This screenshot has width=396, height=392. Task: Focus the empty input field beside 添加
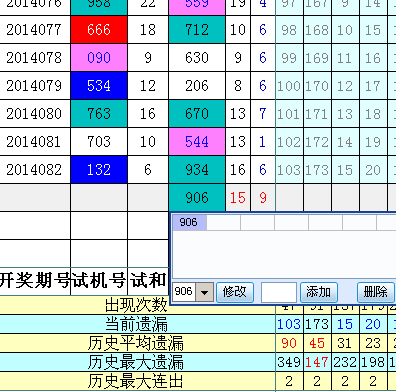279,292
